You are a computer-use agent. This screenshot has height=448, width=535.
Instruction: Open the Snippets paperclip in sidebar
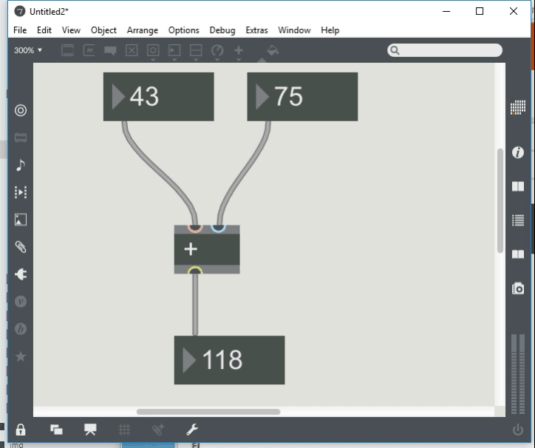(x=20, y=247)
